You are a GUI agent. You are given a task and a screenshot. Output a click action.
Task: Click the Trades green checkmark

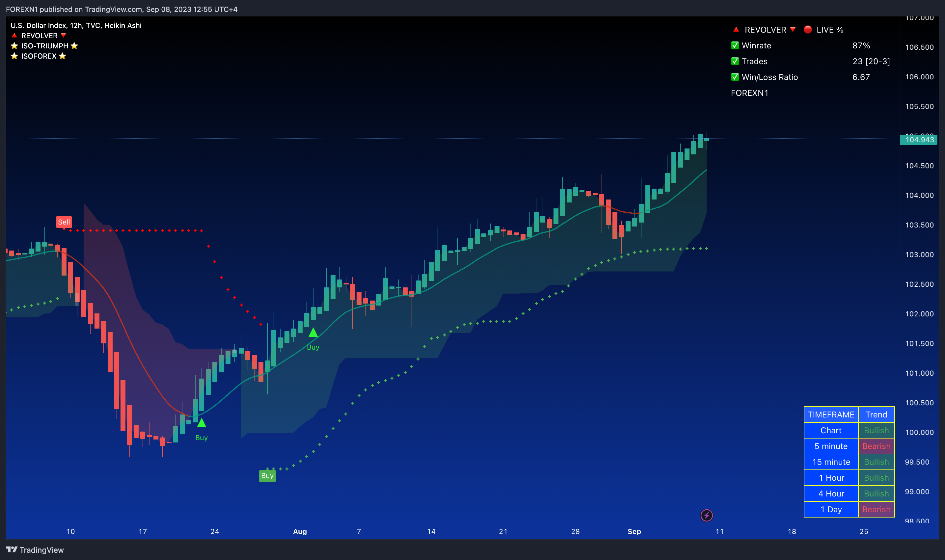735,61
